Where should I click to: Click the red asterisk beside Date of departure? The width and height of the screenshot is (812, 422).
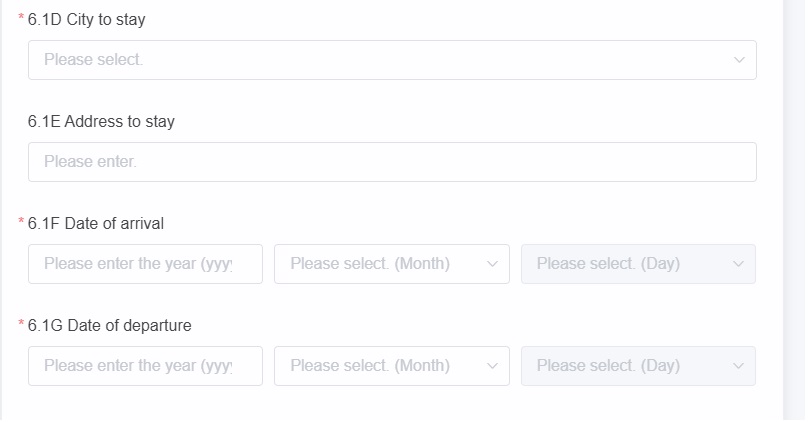[x=21, y=323]
